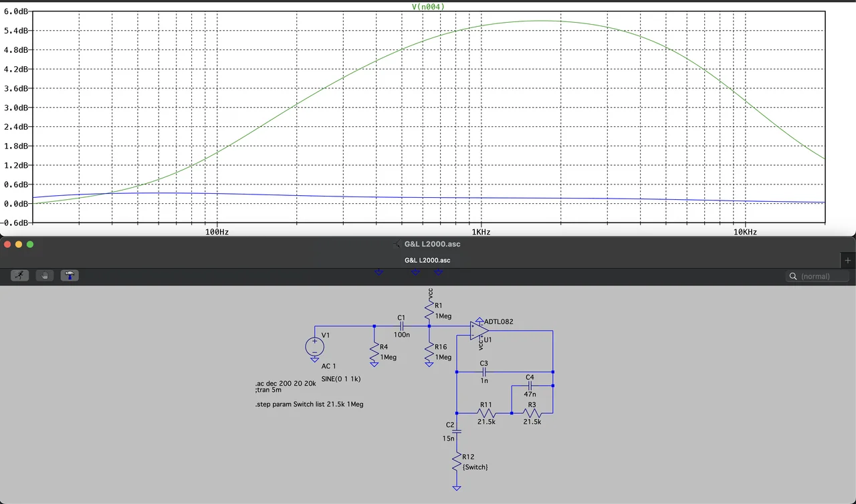Click the .ac dec 200 20 20k directive

pyautogui.click(x=286, y=384)
